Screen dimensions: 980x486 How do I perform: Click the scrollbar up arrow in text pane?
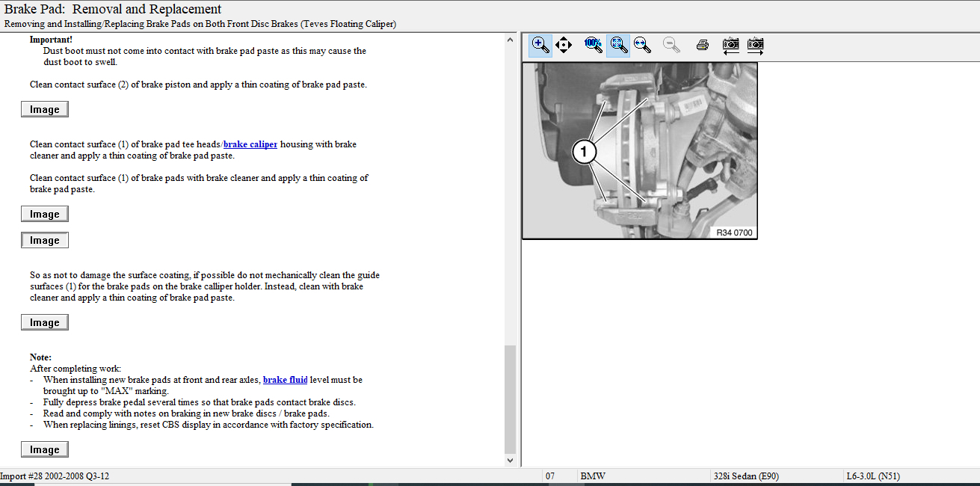click(511, 40)
